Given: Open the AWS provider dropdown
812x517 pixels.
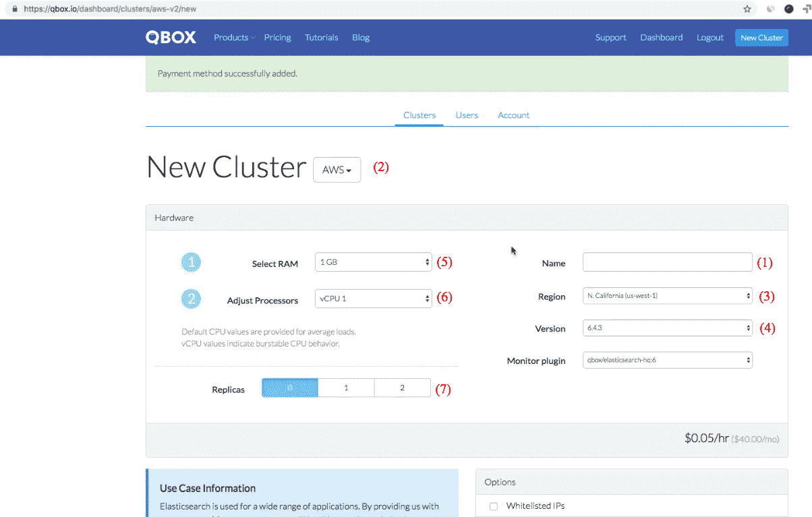Looking at the screenshot, I should [337, 170].
